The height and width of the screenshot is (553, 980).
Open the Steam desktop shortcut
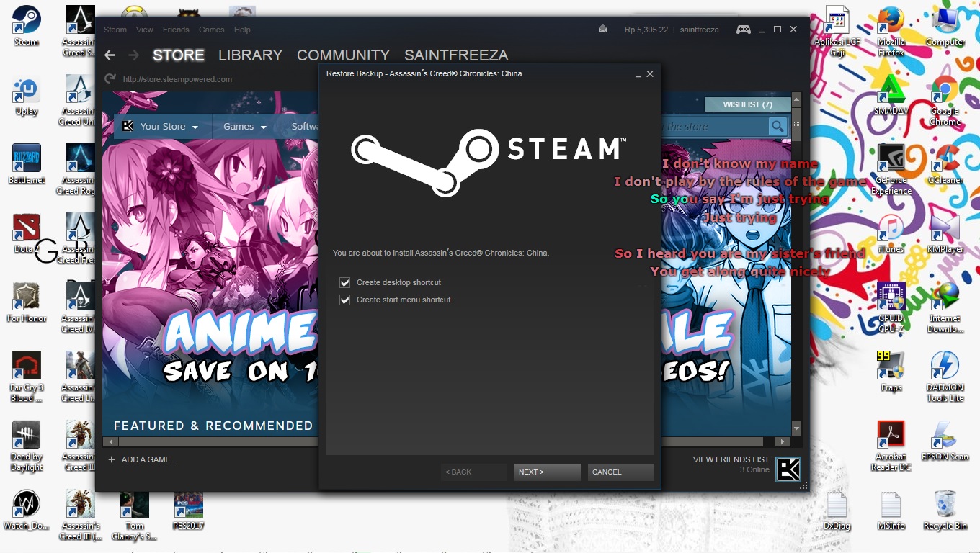click(27, 25)
